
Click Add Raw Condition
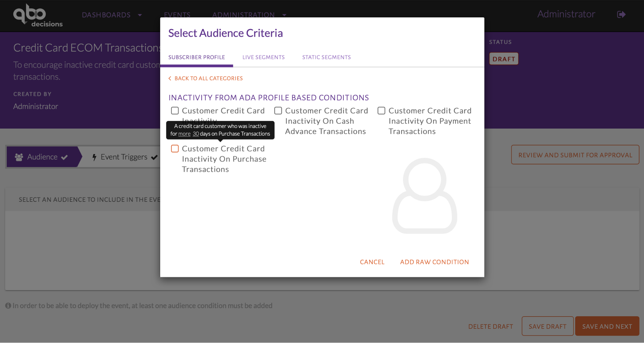(x=434, y=262)
